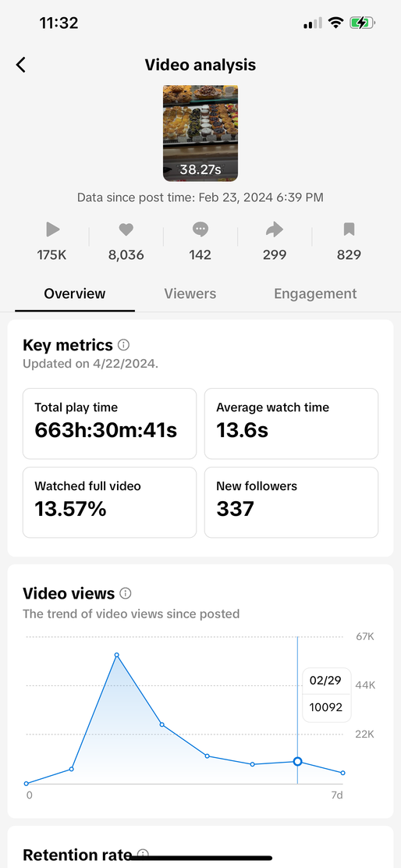Click the share arrow icon
This screenshot has width=401, height=868.
(x=275, y=229)
